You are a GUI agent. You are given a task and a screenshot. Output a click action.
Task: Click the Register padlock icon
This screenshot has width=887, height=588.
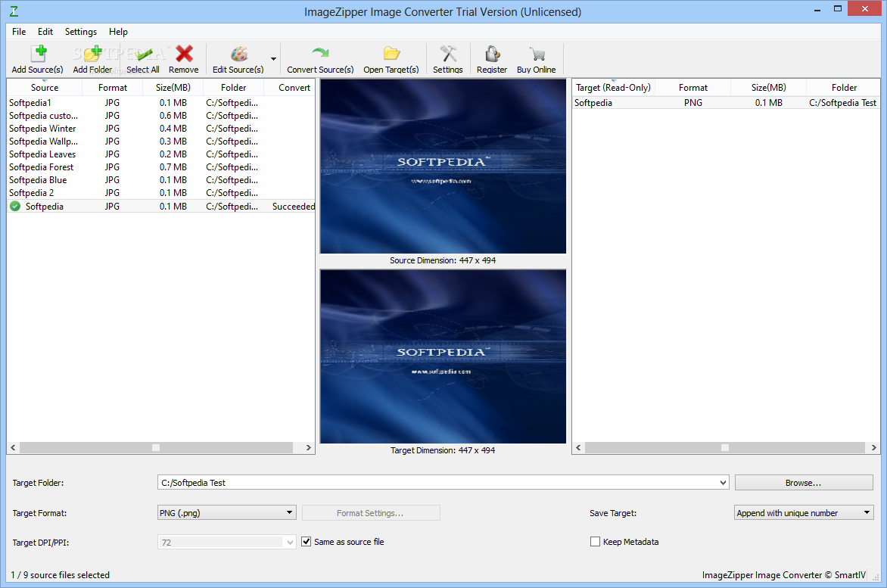pyautogui.click(x=492, y=54)
